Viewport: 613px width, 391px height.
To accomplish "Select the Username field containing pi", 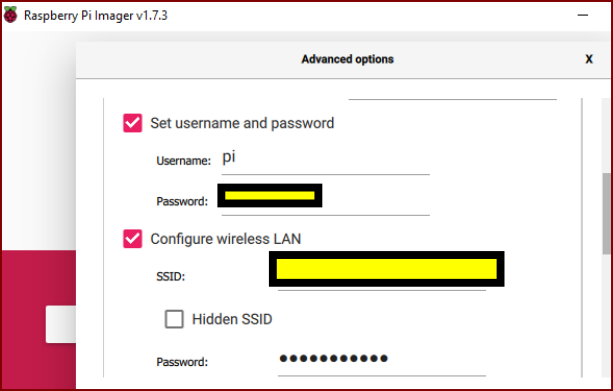I will pyautogui.click(x=326, y=160).
